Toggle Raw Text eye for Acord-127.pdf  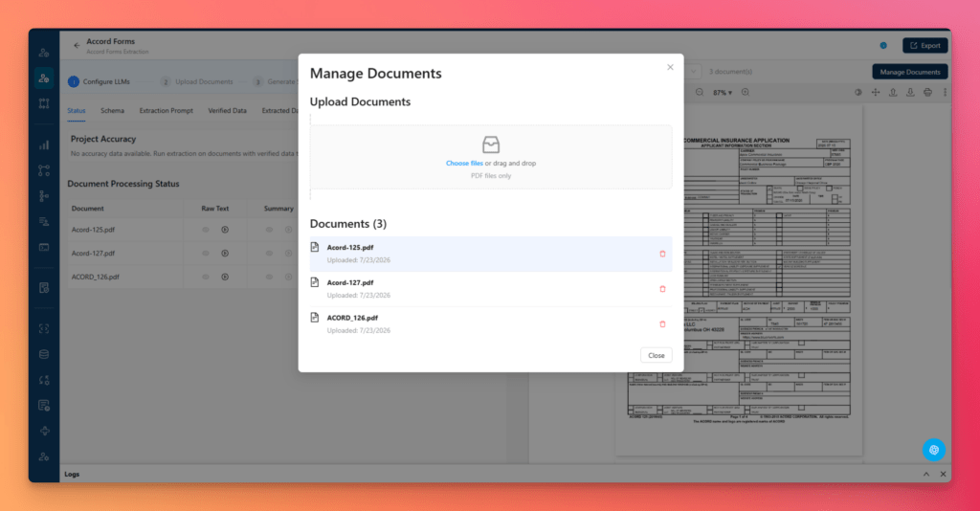[206, 254]
